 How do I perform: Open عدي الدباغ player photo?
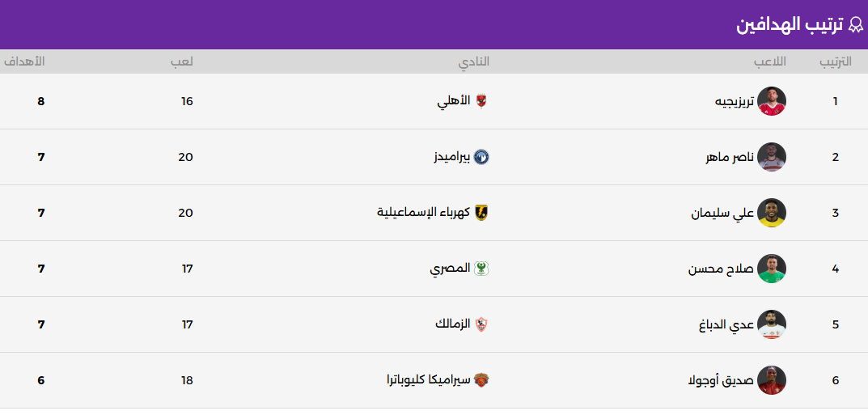(772, 324)
